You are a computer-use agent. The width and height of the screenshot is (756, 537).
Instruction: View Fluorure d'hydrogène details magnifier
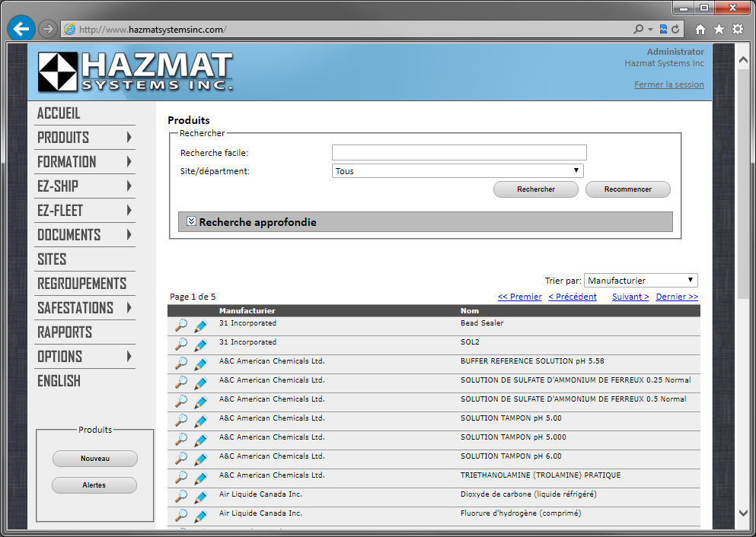(x=181, y=516)
